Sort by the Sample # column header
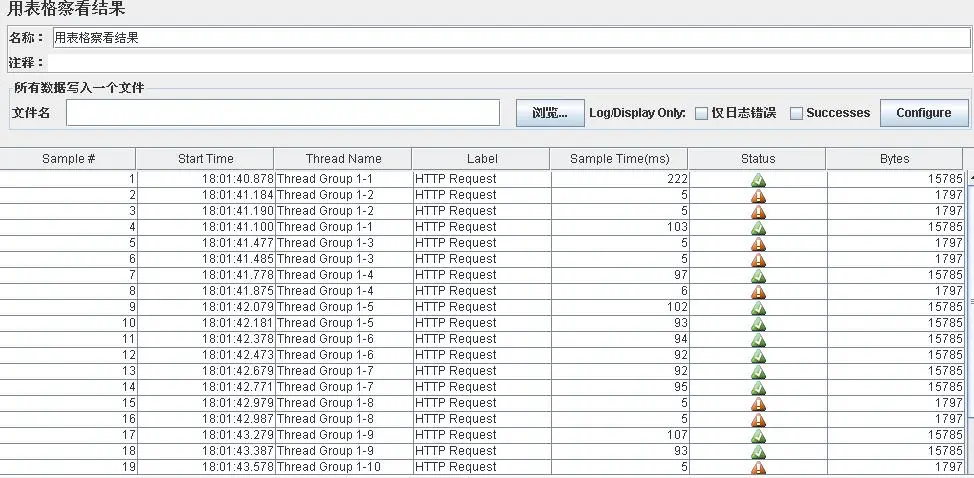The height and width of the screenshot is (478, 974). pos(68,158)
